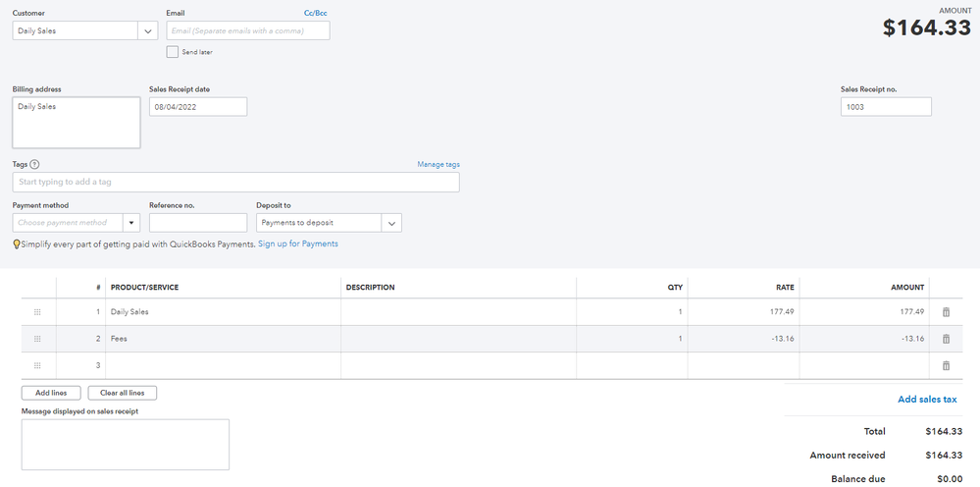Click the Description cell of Fees row
980x487 pixels.
pyautogui.click(x=459, y=339)
